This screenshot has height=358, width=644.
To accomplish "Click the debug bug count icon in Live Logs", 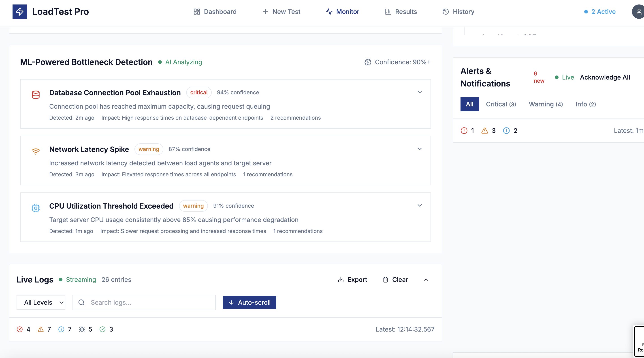I will point(82,329).
